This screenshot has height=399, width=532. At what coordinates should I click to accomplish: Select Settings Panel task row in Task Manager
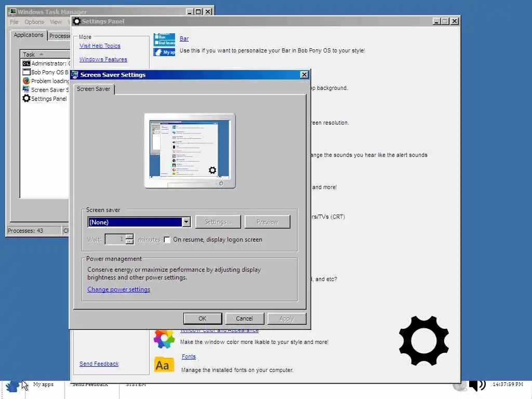coord(45,99)
